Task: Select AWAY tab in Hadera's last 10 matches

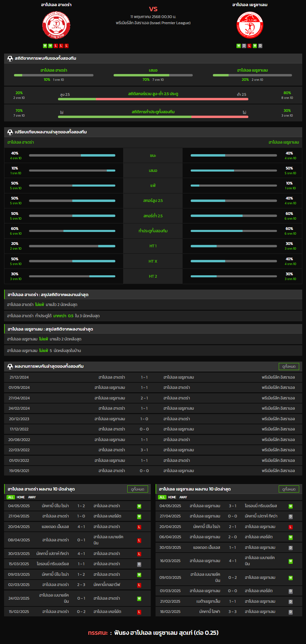Action: pos(32,497)
